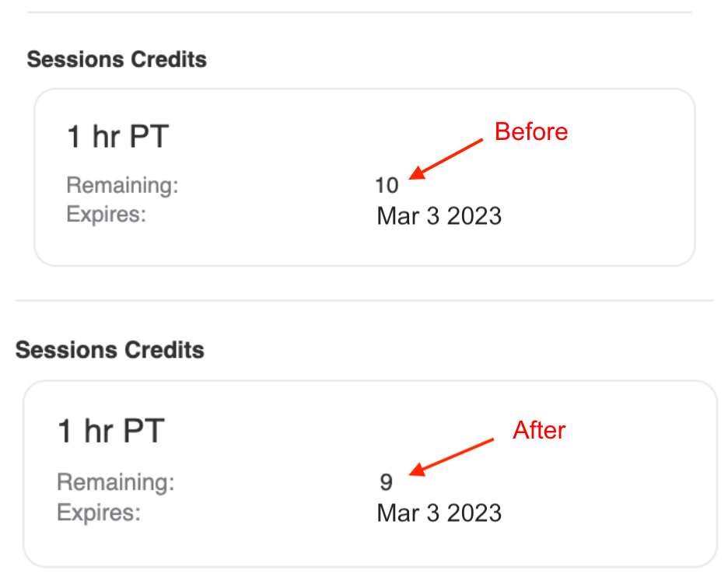The height and width of the screenshot is (577, 728).
Task: Click the Remaining label beside value 10
Action: coord(122,186)
